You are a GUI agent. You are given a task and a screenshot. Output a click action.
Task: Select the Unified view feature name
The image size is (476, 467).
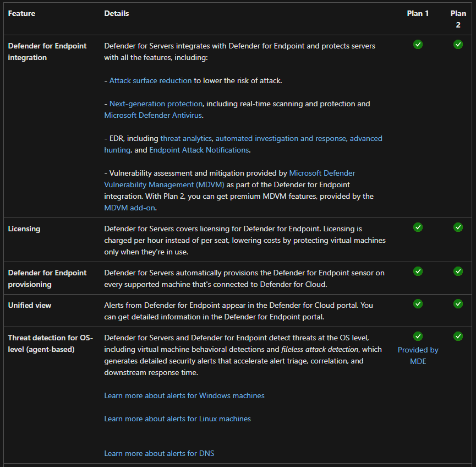pos(30,305)
